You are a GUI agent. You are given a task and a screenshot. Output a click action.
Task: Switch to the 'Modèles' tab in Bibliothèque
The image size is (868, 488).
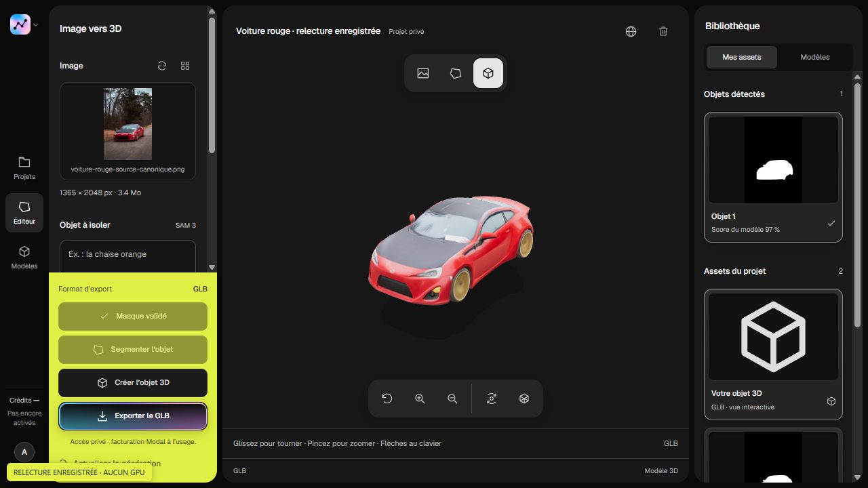pos(815,57)
